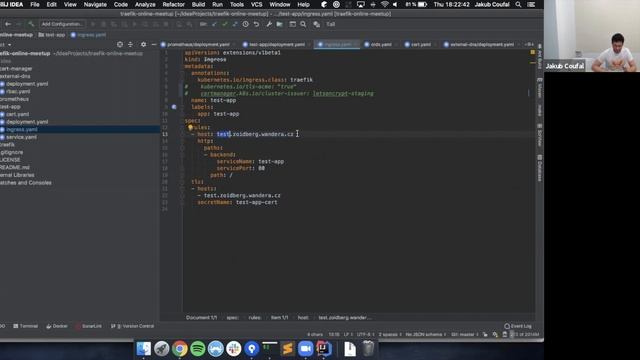640x360 pixels.
Task: Click the editor warning indicator square
Action: pos(532,52)
